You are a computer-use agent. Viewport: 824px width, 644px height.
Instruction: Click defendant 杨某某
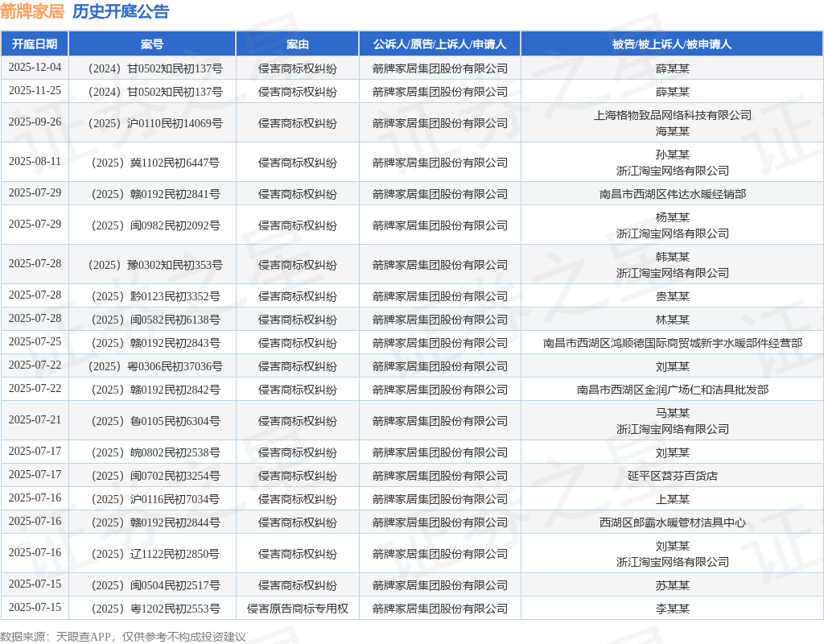click(672, 217)
